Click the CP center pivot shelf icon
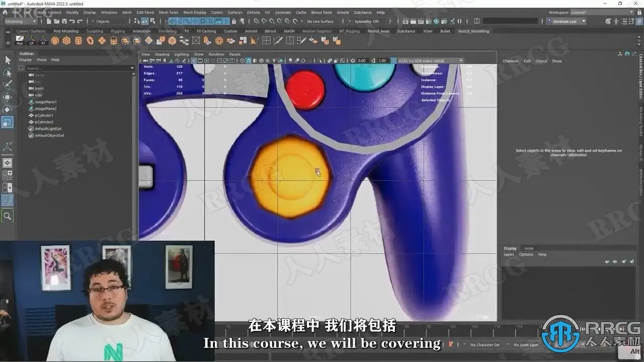 (x=32, y=40)
